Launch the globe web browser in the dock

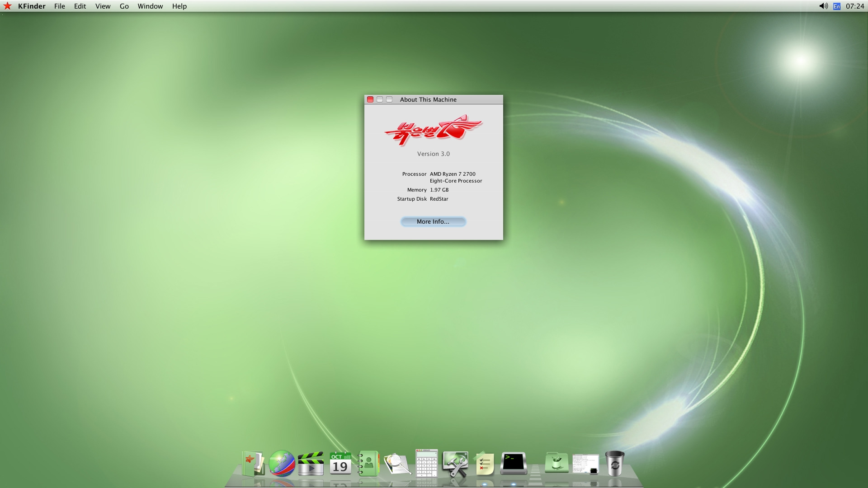(282, 464)
